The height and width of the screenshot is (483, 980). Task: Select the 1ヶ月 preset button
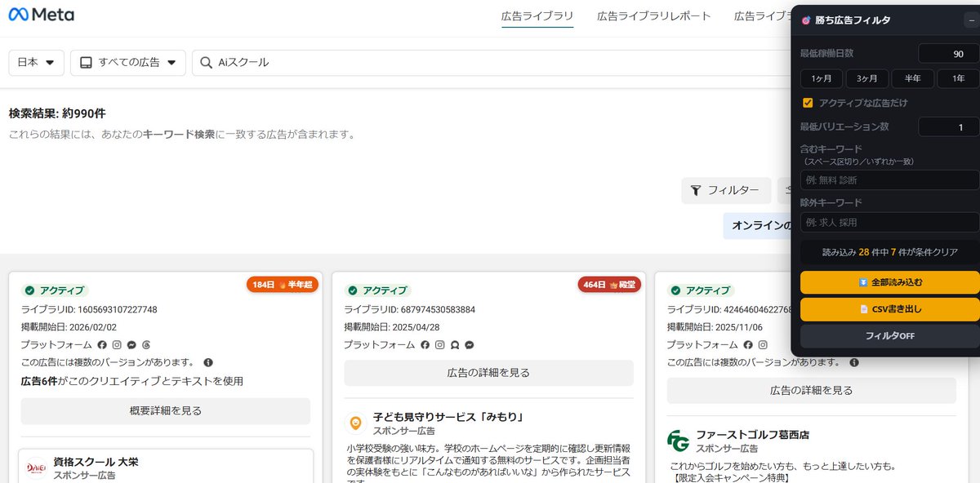[821, 79]
